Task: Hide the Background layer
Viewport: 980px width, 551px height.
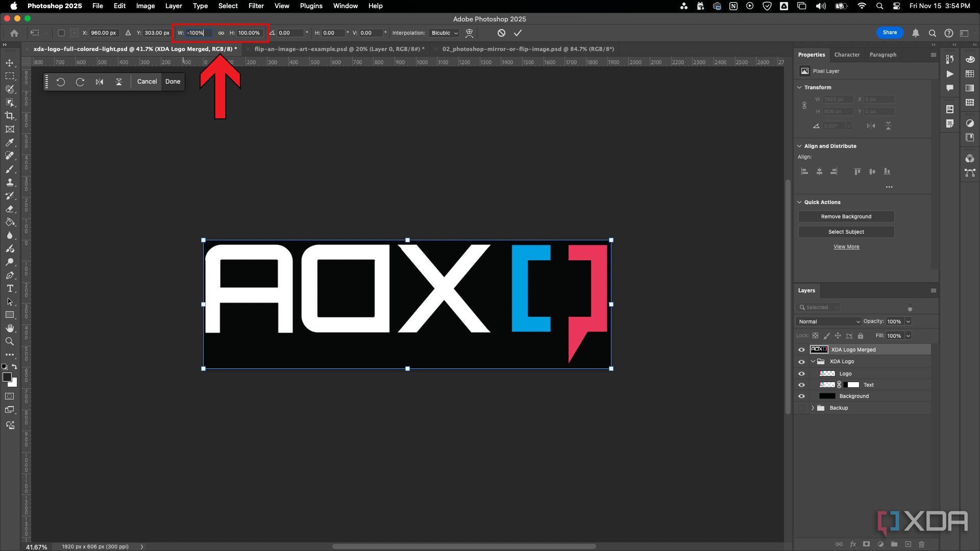Action: pos(801,396)
